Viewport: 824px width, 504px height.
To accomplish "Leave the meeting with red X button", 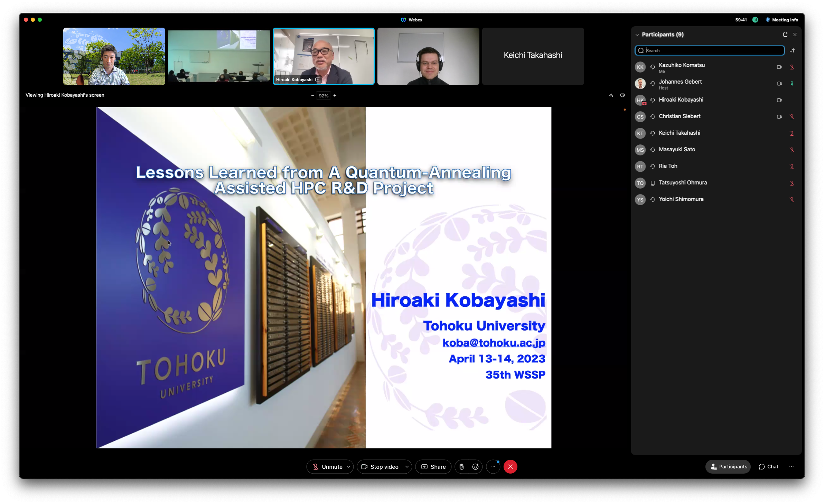I will pyautogui.click(x=511, y=467).
